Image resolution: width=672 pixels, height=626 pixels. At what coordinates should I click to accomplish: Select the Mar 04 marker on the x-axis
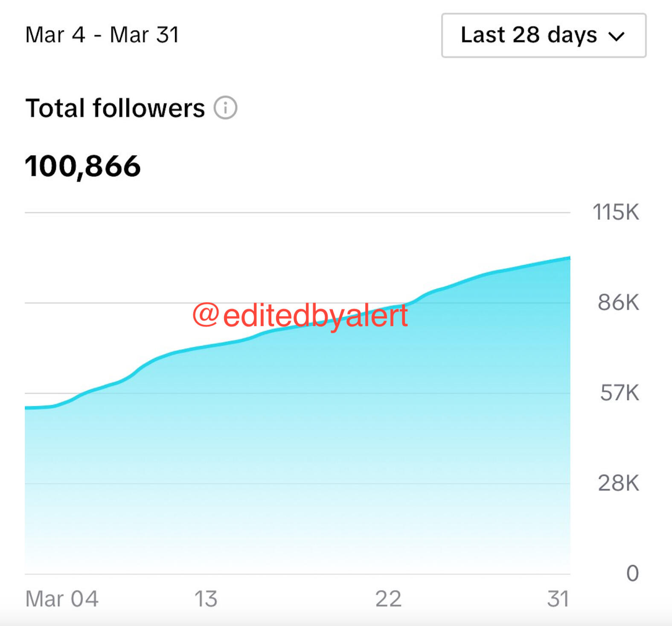[62, 599]
